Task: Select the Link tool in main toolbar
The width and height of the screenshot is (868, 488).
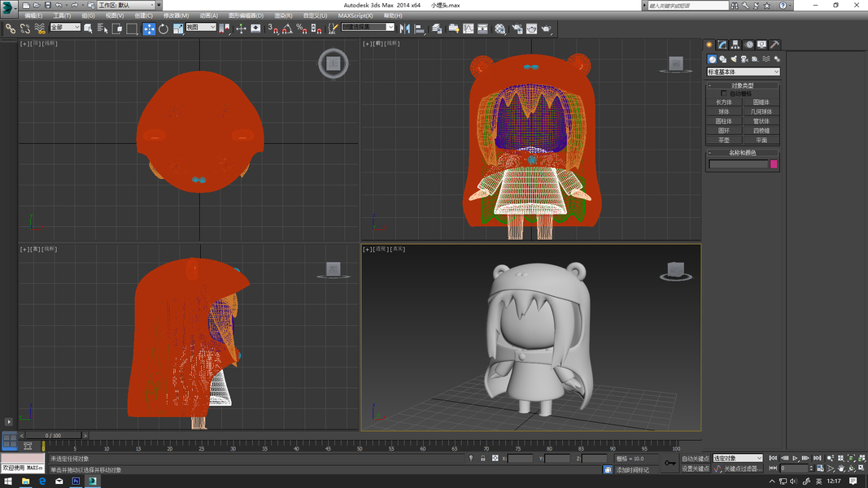Action: tap(11, 28)
